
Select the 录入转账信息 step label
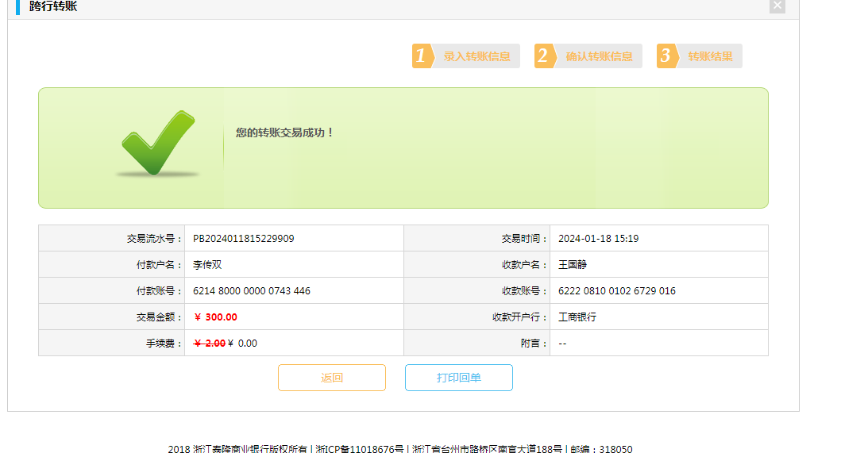pyautogui.click(x=476, y=56)
